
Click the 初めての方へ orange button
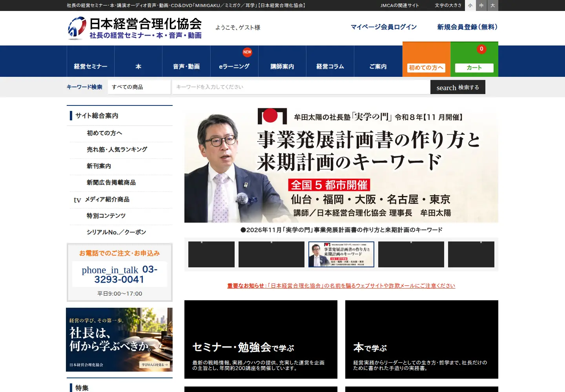(x=426, y=60)
